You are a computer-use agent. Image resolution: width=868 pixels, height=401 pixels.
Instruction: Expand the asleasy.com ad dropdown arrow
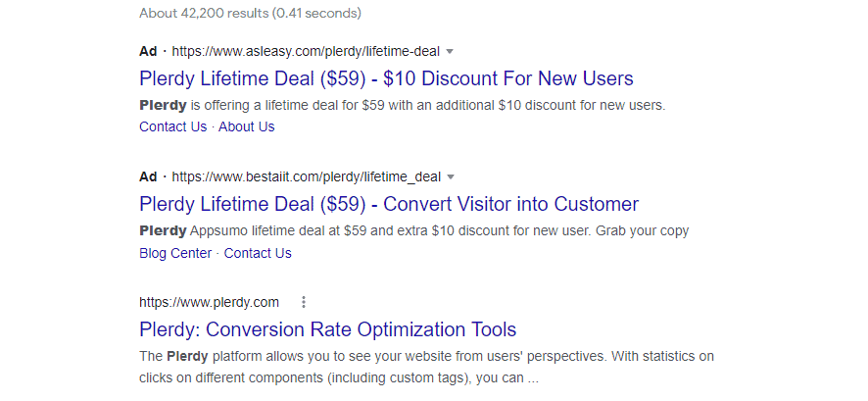pos(450,52)
